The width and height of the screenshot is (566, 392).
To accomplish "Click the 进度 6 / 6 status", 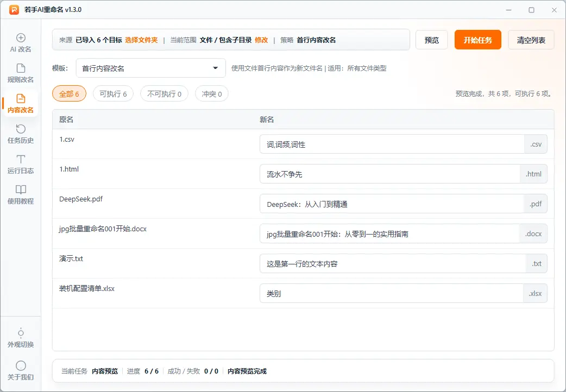I will [x=142, y=371].
